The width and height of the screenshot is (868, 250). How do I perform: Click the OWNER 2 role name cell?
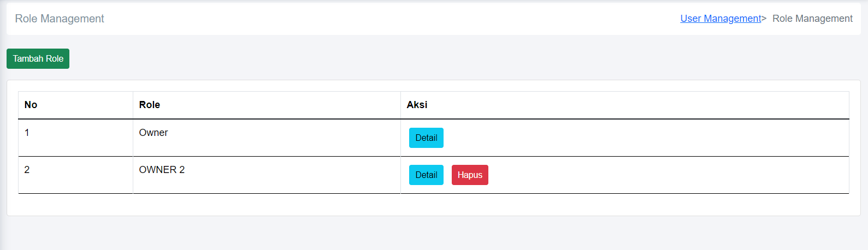(162, 170)
